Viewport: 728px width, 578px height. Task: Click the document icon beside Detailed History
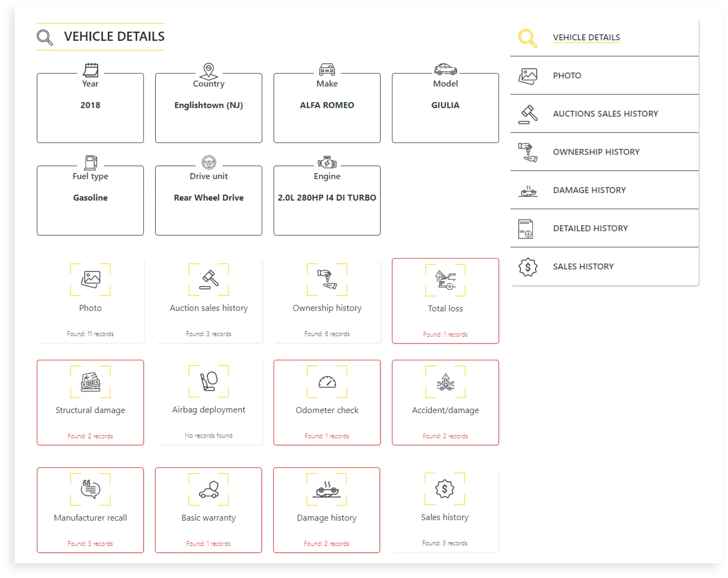(525, 229)
